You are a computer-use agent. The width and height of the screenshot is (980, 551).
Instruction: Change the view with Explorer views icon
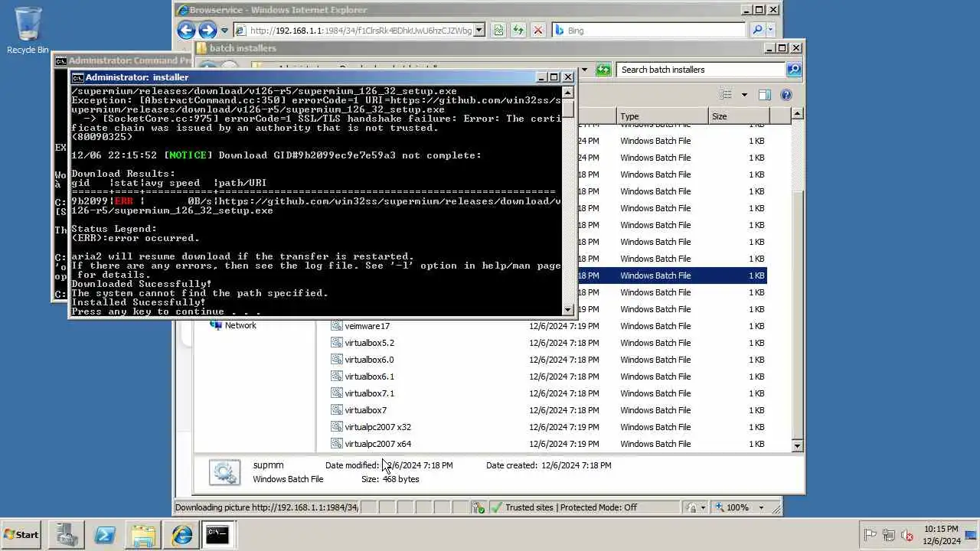tap(726, 95)
